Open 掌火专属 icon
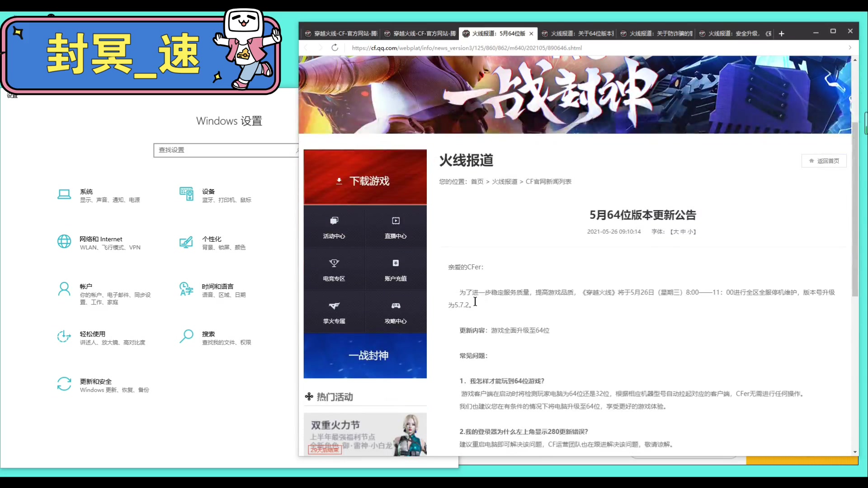 click(x=334, y=306)
